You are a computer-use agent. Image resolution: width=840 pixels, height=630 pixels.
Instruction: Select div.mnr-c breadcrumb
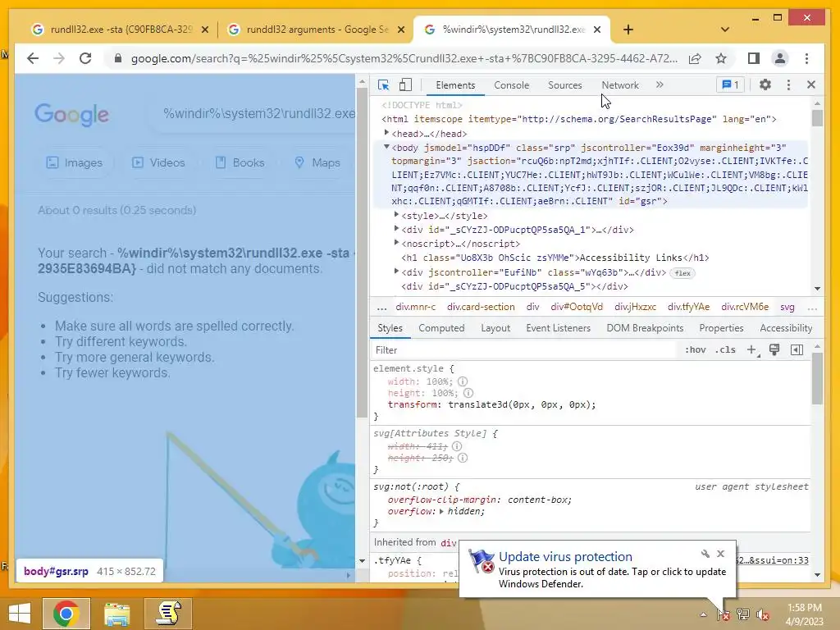[416, 307]
